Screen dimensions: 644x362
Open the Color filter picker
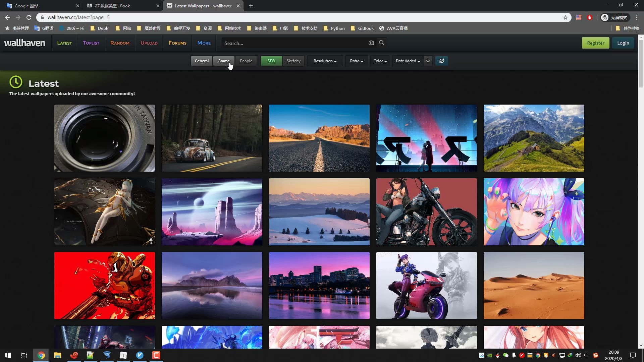pyautogui.click(x=380, y=61)
